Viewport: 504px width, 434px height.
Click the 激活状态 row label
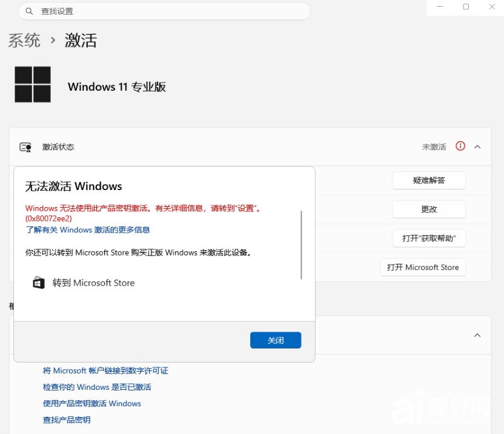click(x=58, y=147)
